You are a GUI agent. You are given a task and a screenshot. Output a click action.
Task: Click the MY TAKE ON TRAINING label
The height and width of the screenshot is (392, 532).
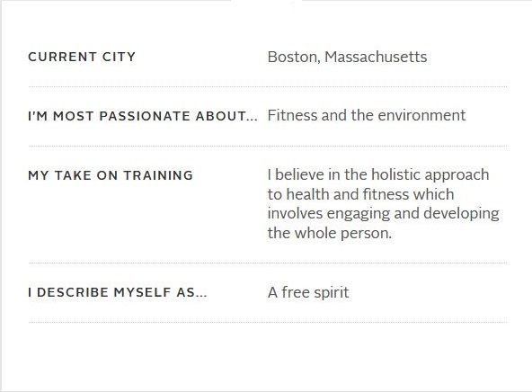tap(111, 175)
